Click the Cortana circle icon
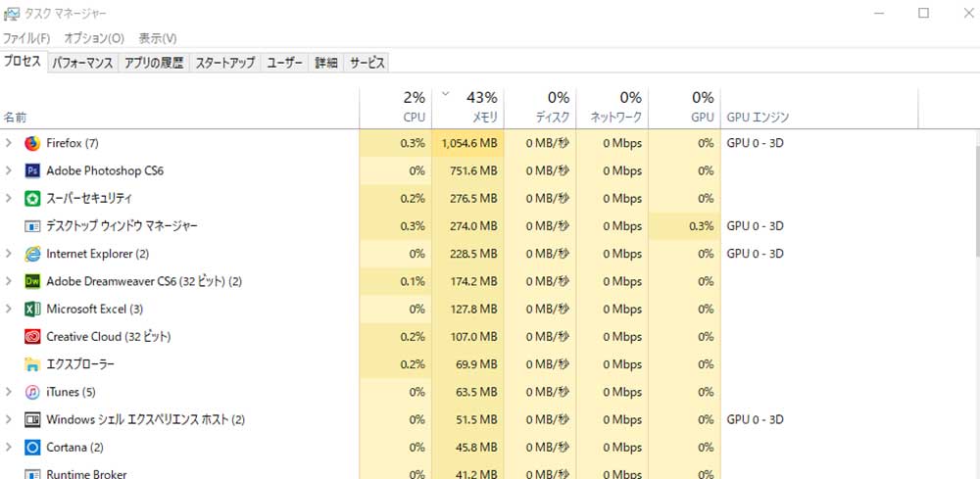The width and height of the screenshot is (980, 479). (x=32, y=447)
